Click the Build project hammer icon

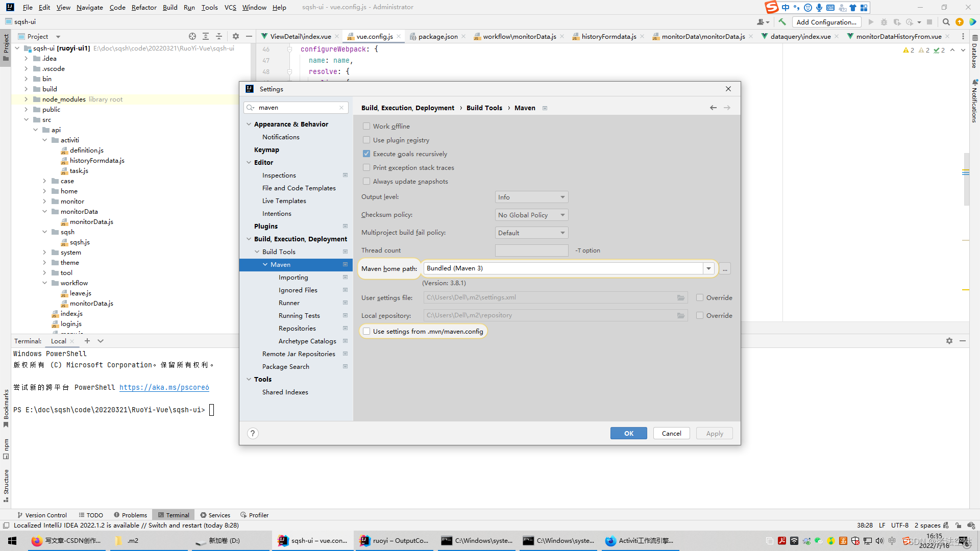pos(782,22)
